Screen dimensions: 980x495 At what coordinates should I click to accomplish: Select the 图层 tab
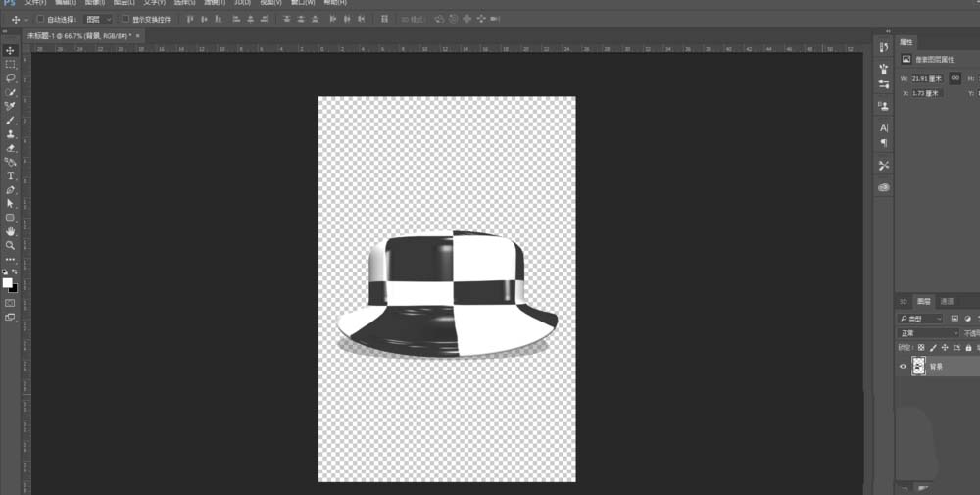(x=924, y=302)
